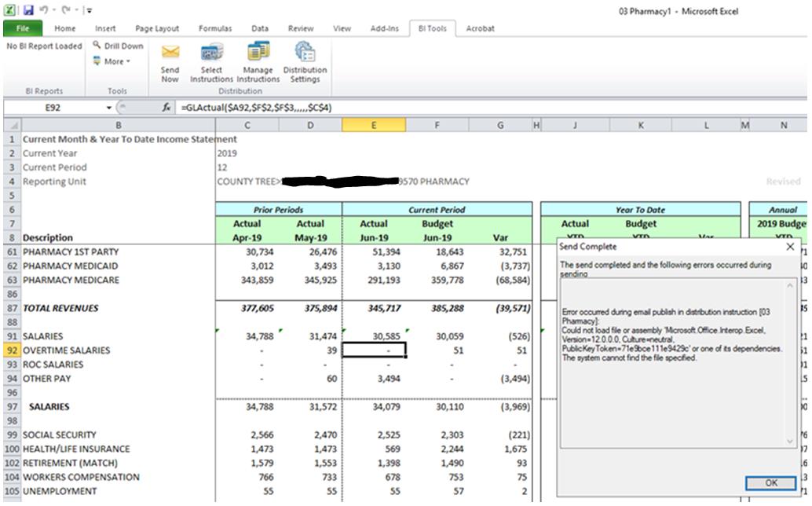812x506 pixels.
Task: Open Select Instructions in Distribution group
Action: (x=211, y=63)
